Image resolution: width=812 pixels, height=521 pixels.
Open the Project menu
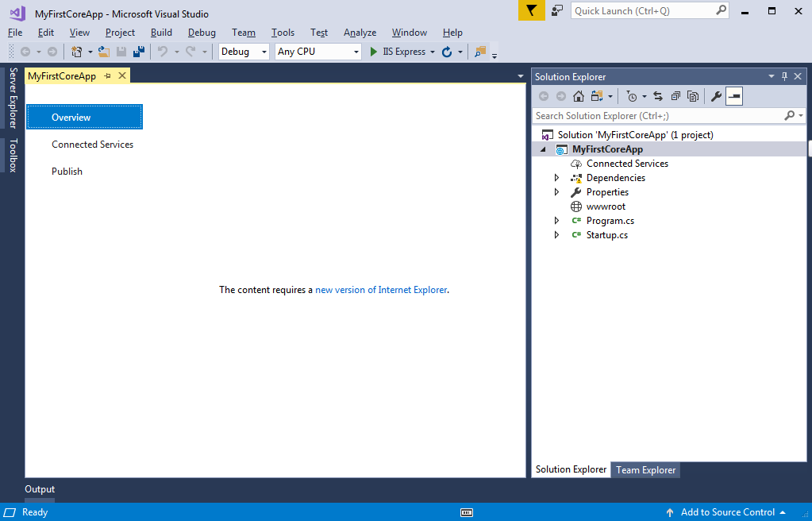(120, 33)
